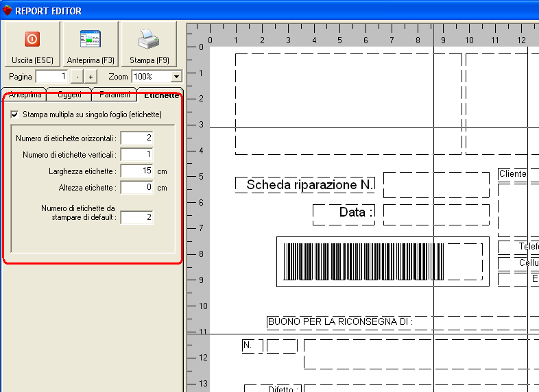
Task: Decrease page with the minus button
Action: pyautogui.click(x=77, y=77)
